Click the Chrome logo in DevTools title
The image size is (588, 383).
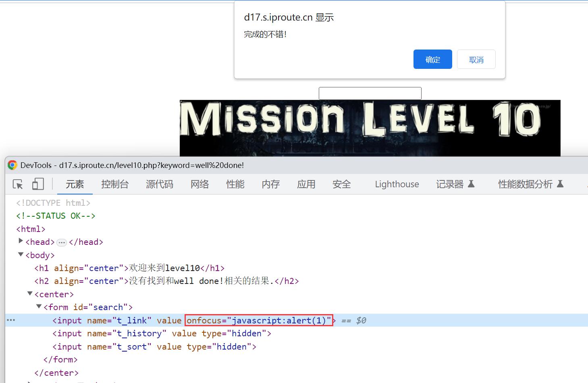[12, 165]
